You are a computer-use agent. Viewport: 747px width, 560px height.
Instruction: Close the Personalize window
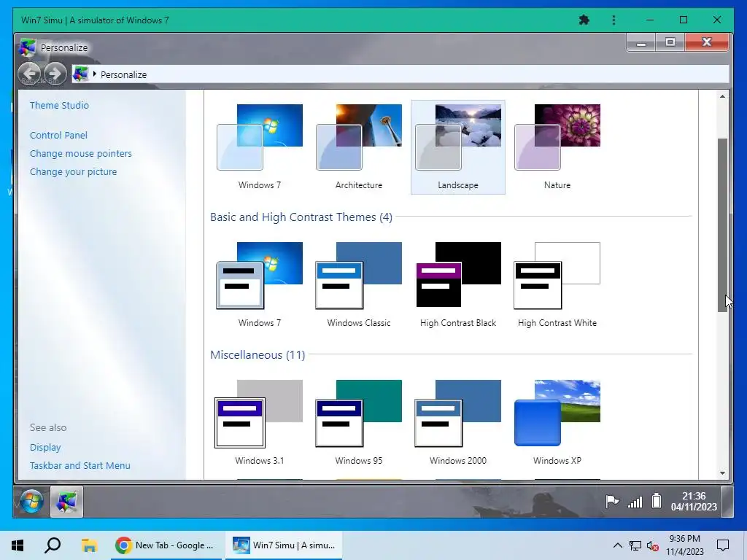pos(706,42)
